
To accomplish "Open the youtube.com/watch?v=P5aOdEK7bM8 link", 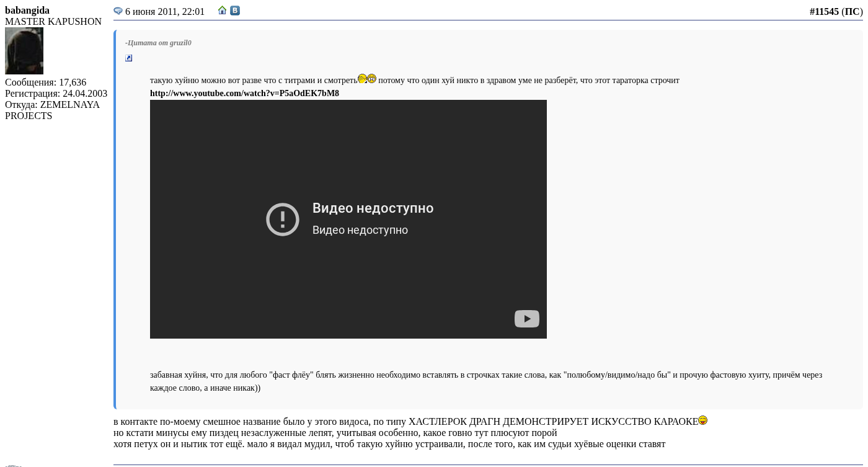I will 244,94.
